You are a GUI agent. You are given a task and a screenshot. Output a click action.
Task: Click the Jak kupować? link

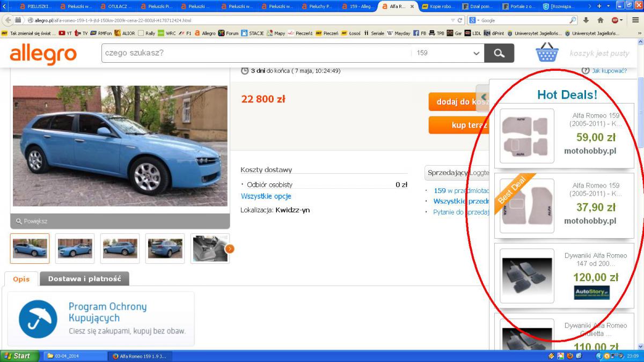609,70
